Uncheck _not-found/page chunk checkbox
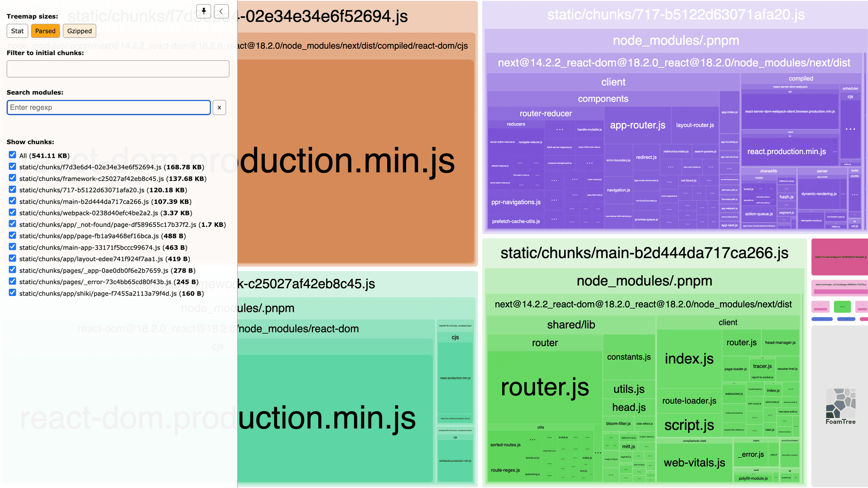The height and width of the screenshot is (488, 868). tap(13, 224)
